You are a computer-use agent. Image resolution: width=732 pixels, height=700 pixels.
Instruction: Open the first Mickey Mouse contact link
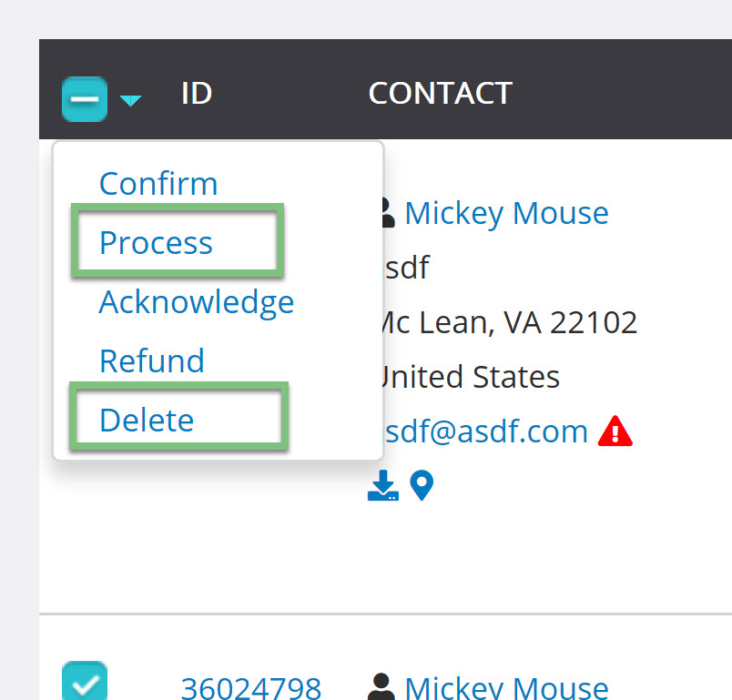[506, 213]
